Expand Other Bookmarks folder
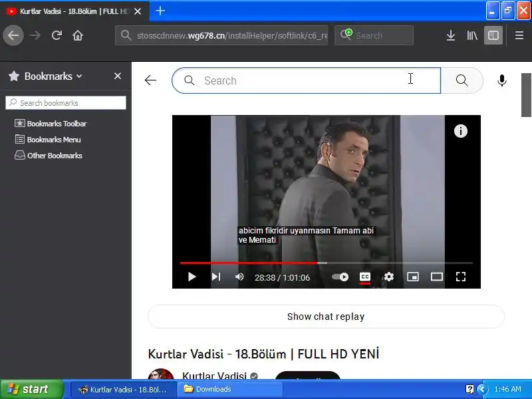This screenshot has height=399, width=532. (48, 156)
